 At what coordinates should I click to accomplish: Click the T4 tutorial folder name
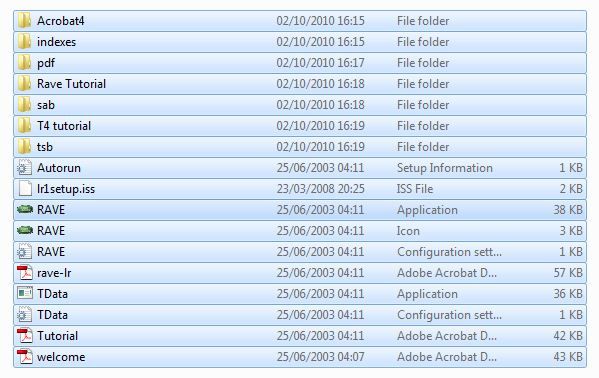(x=64, y=126)
